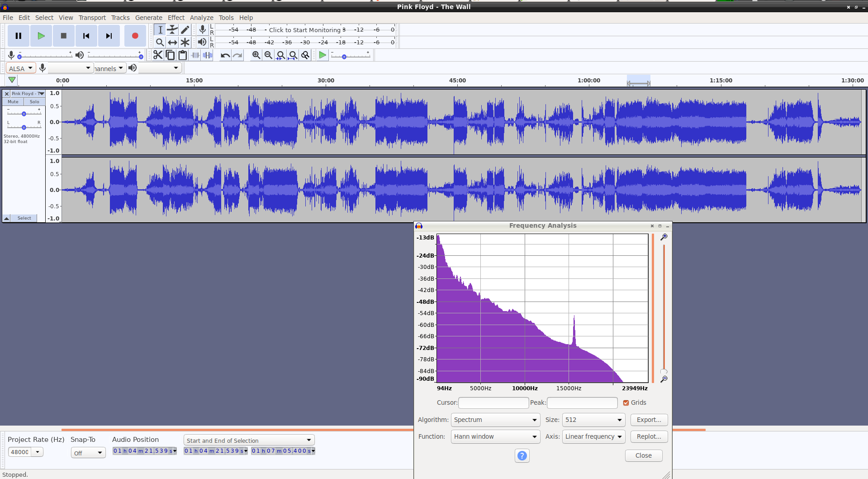Click the recording meter microphone icon
Image resolution: width=868 pixels, height=479 pixels.
203,30
